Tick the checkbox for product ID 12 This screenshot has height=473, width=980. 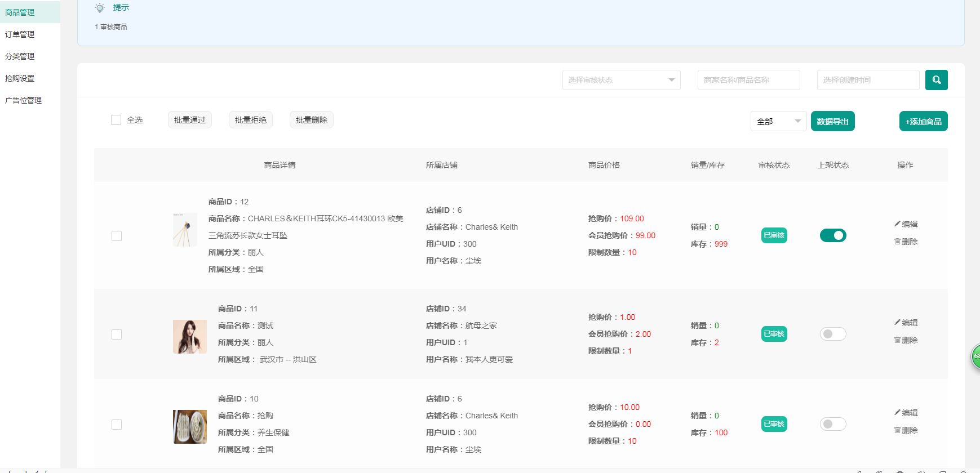117,236
